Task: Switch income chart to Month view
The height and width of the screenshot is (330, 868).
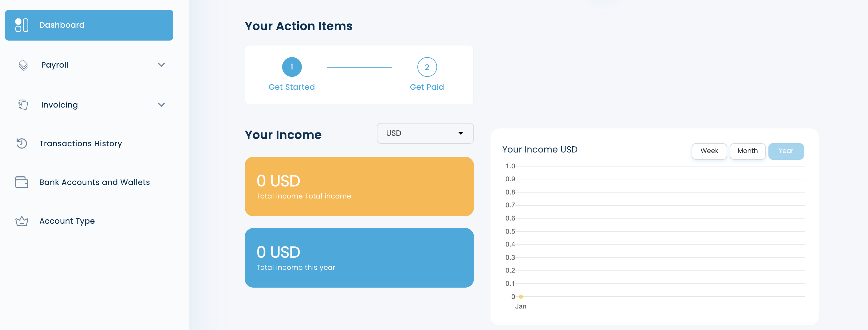Action: [747, 151]
